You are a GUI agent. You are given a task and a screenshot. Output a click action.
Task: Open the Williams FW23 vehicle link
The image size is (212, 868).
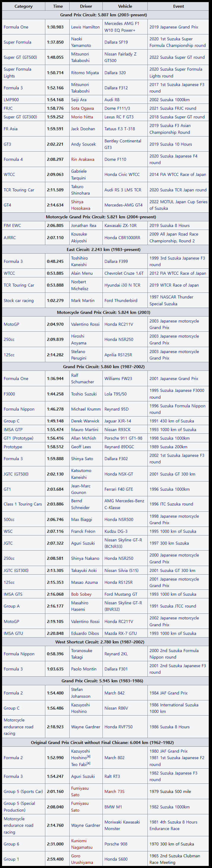[x=118, y=379]
